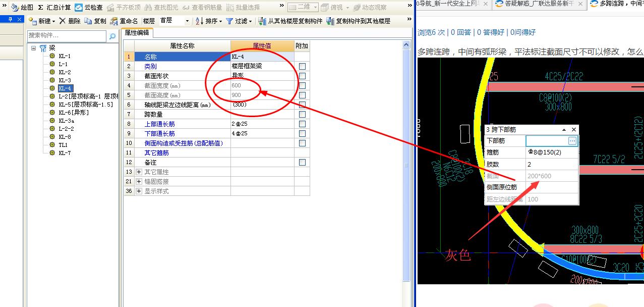Click 类别 value 楼层框架梁
The width and height of the screenshot is (644, 307).
(x=262, y=66)
